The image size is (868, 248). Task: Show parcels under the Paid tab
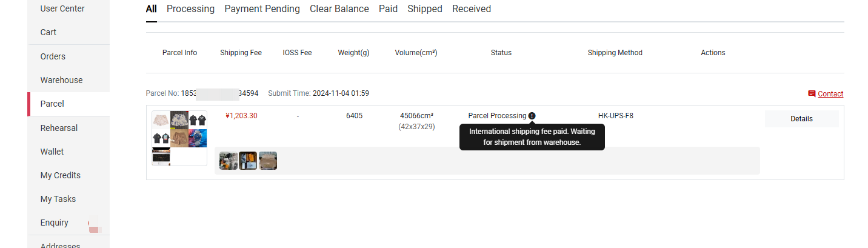click(388, 9)
